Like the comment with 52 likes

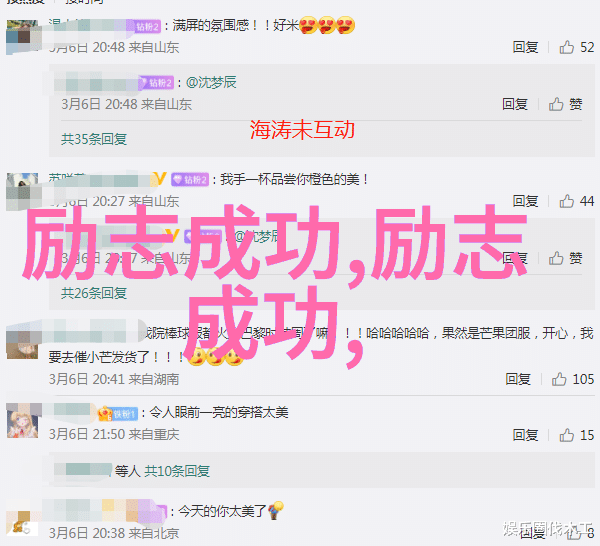tap(566, 47)
